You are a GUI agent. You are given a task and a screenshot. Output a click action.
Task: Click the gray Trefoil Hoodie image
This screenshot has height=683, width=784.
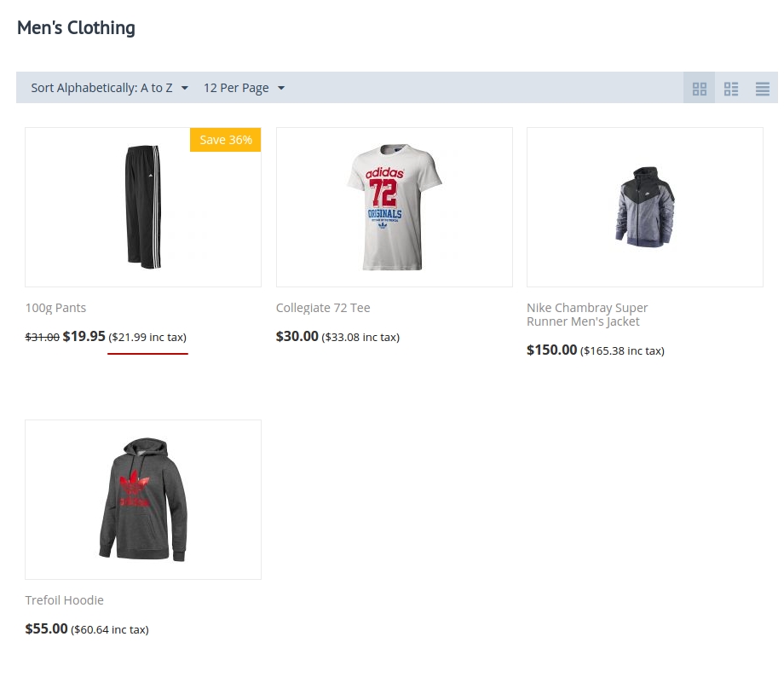click(x=143, y=500)
